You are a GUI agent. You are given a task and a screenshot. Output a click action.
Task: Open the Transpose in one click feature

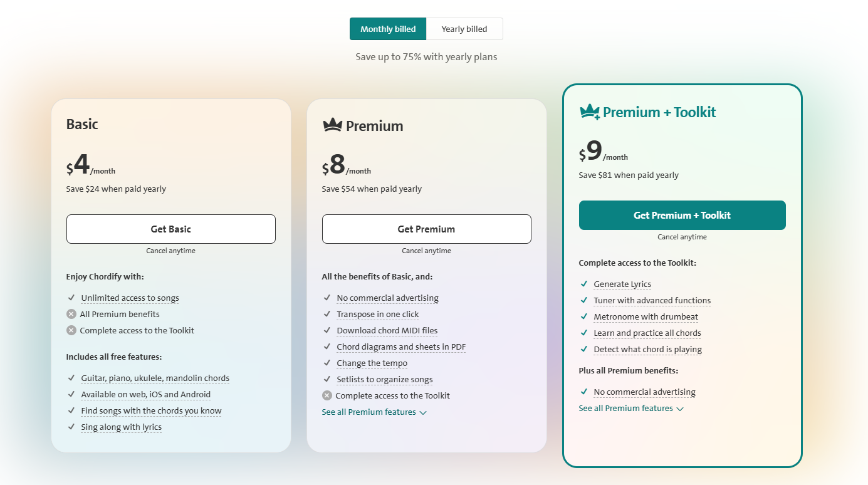(377, 315)
